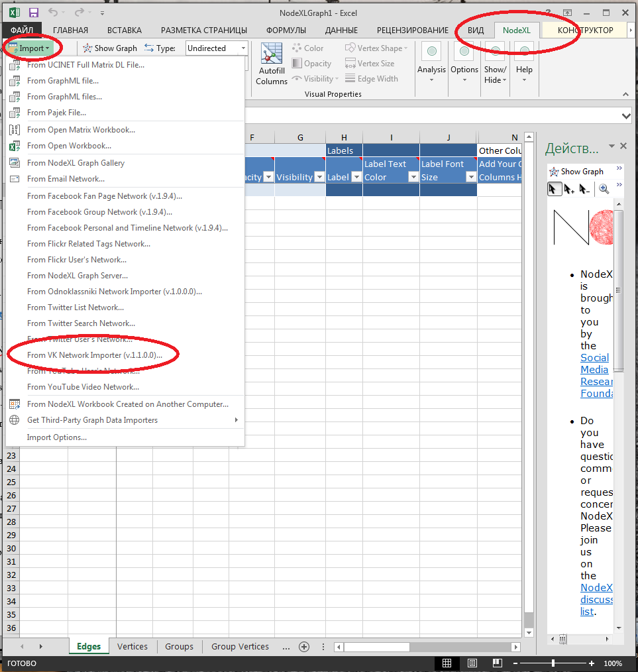The height and width of the screenshot is (672, 638).
Task: Switch to the ФОРМУЛЫ ribbon tab
Action: 286,30
